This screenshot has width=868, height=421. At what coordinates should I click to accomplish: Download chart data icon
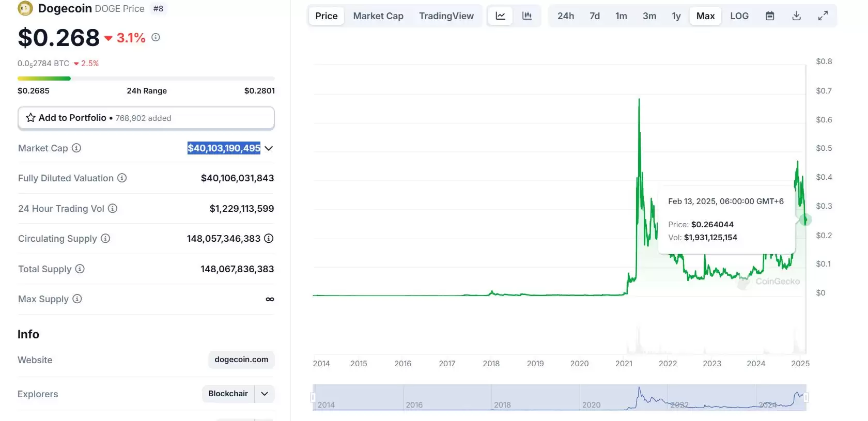[x=796, y=16]
